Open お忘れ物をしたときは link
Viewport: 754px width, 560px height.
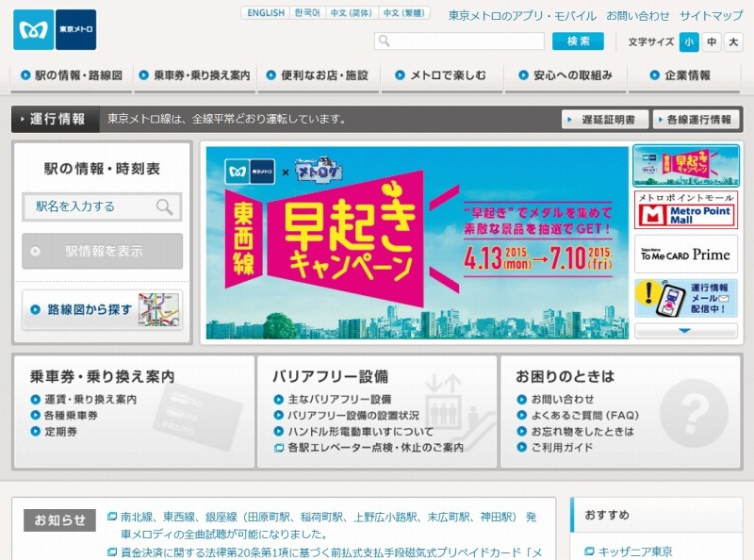[x=582, y=432]
